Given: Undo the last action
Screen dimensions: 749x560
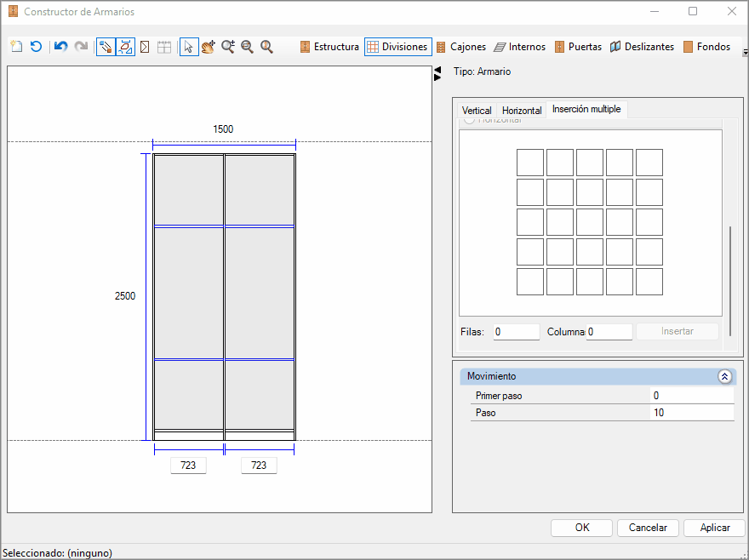Looking at the screenshot, I should click(60, 46).
